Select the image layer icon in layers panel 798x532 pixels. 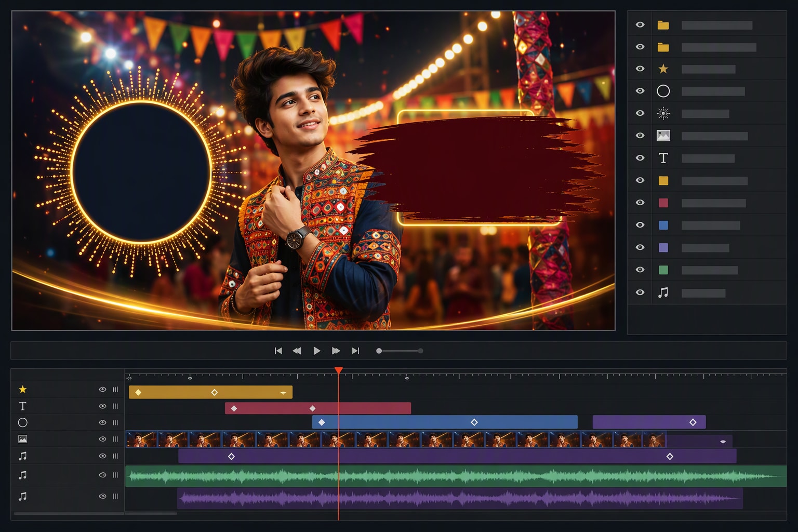pyautogui.click(x=663, y=136)
